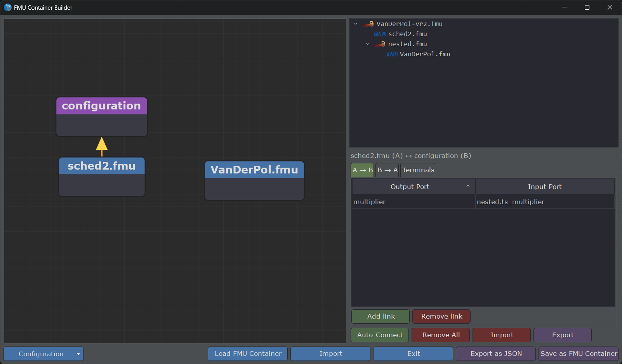Select sched2.fmu in the tree
Screen dimensions: 622x364
[x=408, y=34]
